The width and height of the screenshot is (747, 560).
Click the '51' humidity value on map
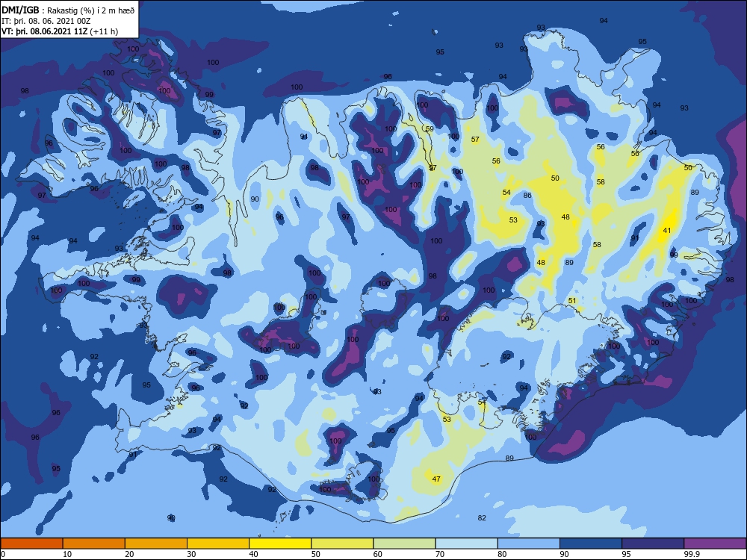[x=572, y=300]
